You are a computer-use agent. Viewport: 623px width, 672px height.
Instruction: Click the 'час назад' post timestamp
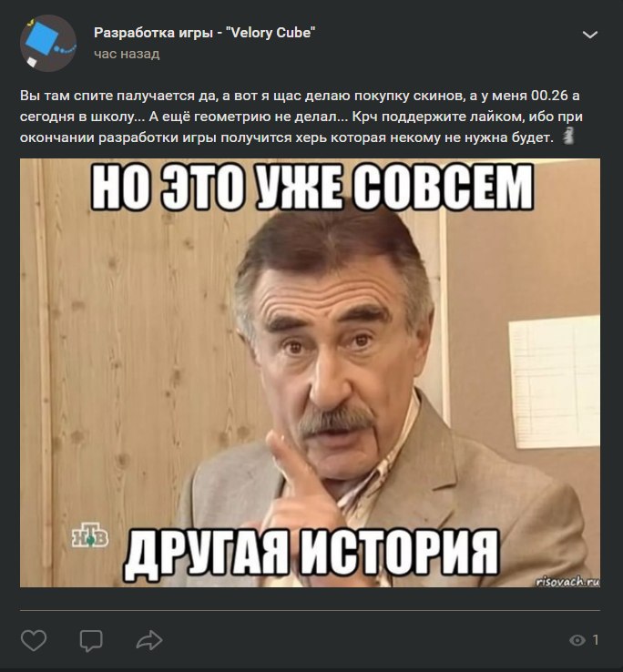click(x=127, y=54)
